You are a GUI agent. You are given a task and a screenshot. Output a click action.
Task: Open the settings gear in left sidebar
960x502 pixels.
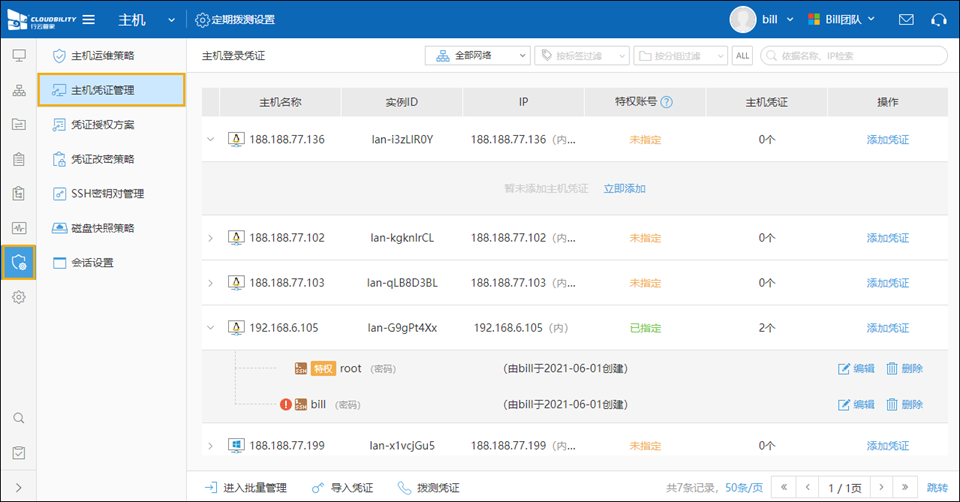(x=18, y=297)
